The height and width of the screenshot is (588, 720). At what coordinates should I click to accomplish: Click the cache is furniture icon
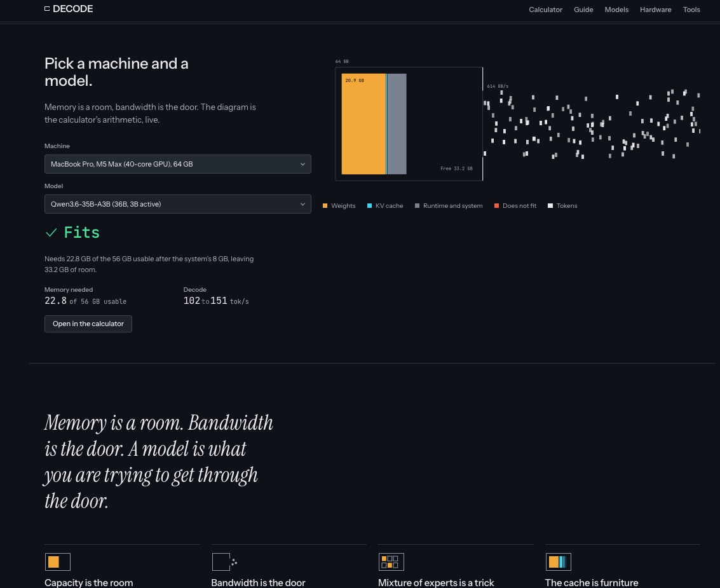click(559, 562)
